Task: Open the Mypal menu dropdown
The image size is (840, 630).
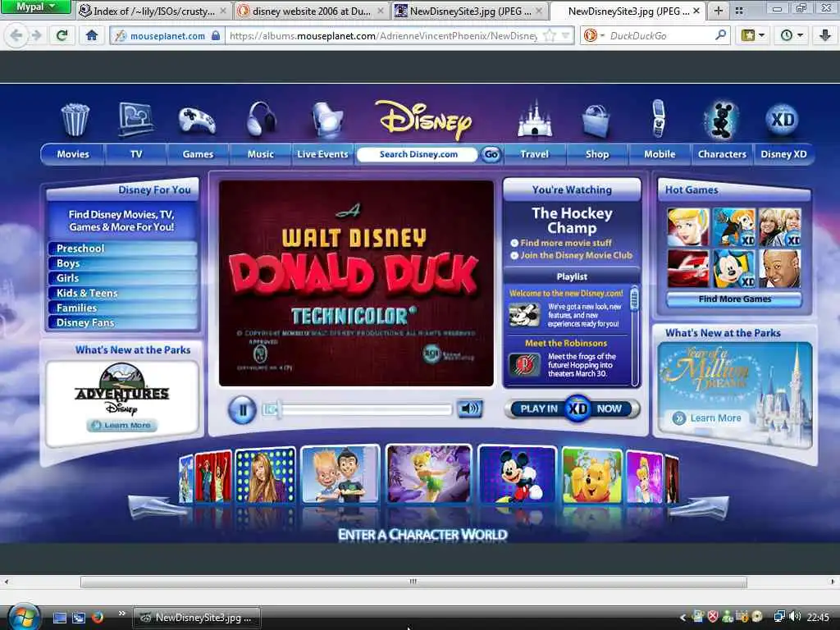Action: point(35,7)
